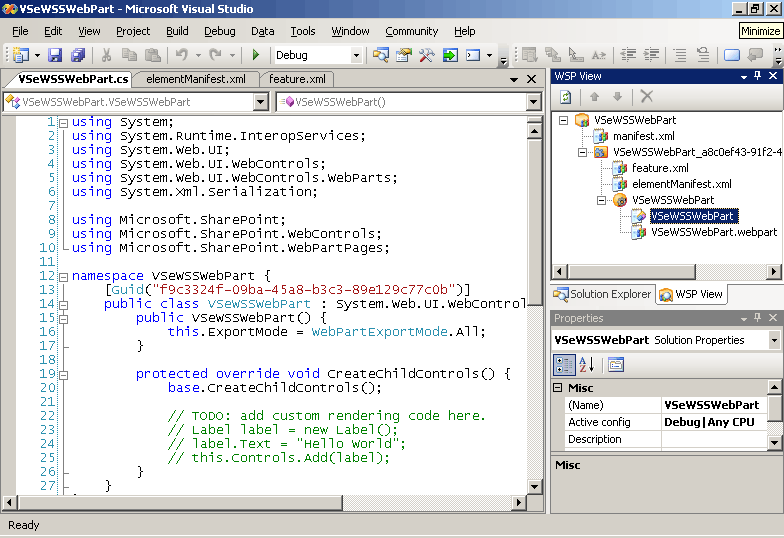Collapse the class outline at line 14
784x538 pixels.
(64, 305)
